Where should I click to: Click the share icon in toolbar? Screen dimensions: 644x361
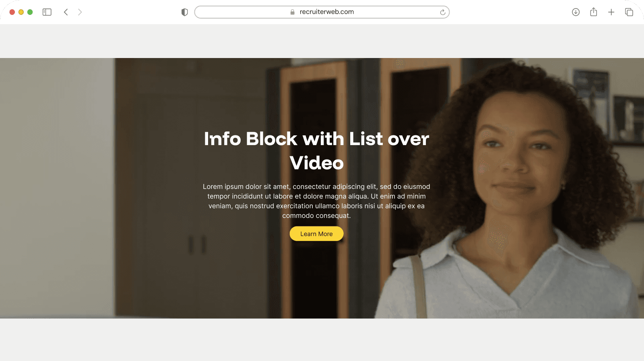coord(594,12)
